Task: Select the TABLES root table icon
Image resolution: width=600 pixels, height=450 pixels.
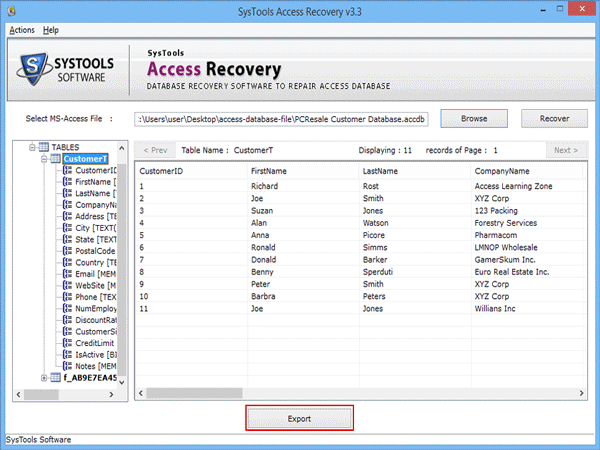Action: pyautogui.click(x=44, y=147)
